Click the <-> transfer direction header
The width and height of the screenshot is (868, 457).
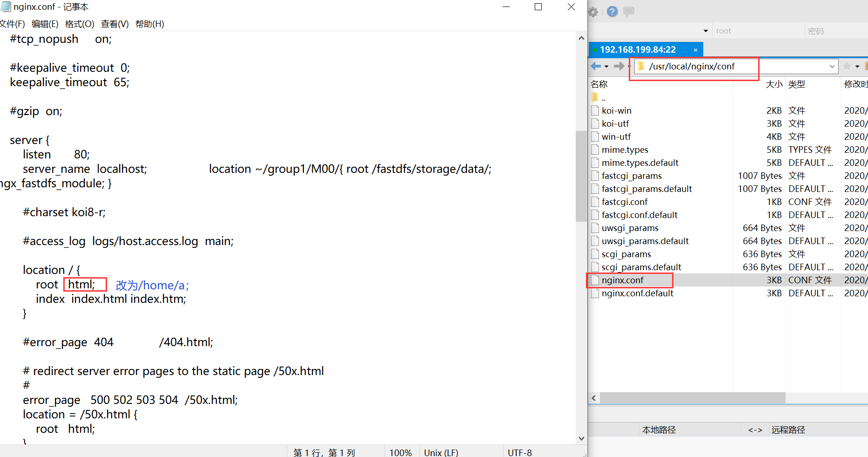755,430
